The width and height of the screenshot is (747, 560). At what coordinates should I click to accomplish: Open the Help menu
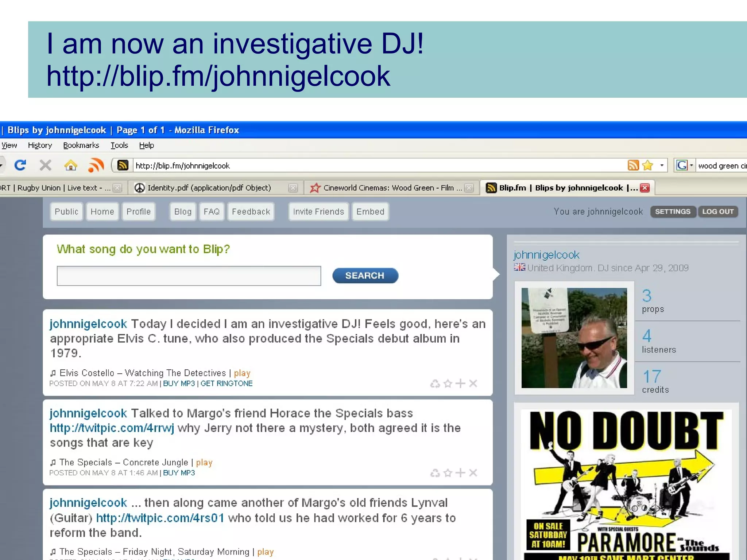pos(147,145)
